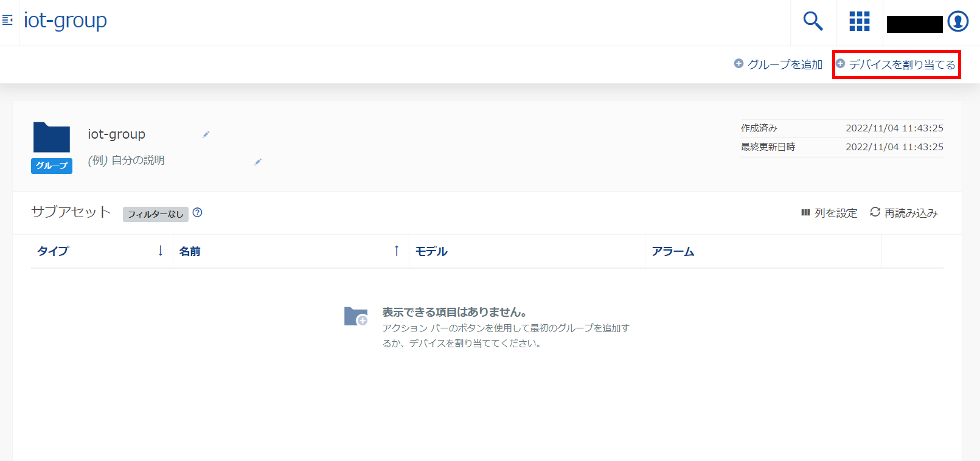This screenshot has height=461, width=980.
Task: Click the blue iot-group folder icon
Action: click(x=52, y=138)
